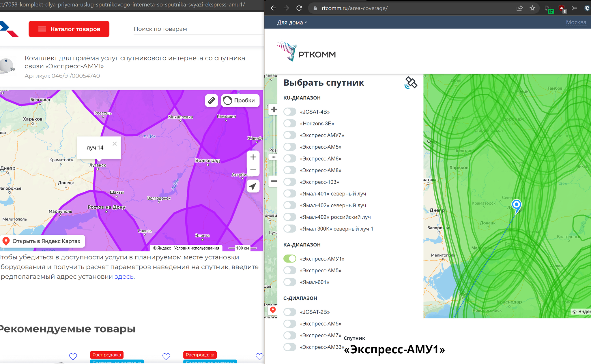Screen dimensions: 591x364
Task: Bookmark the rtcomm.ru page with star
Action: [x=532, y=8]
